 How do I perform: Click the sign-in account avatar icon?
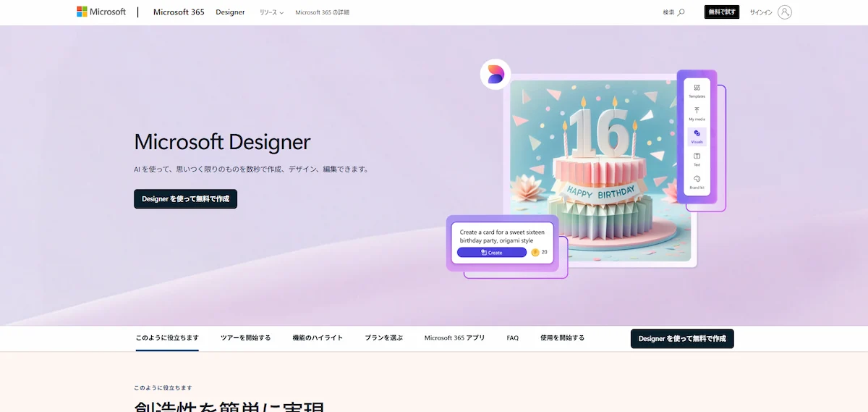coord(785,12)
